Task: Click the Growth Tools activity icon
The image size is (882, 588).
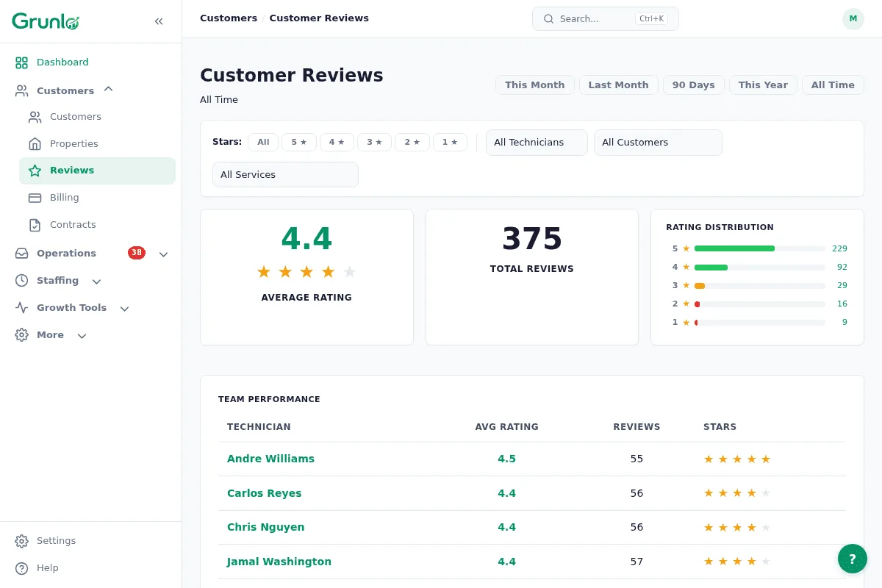Action: pos(22,308)
